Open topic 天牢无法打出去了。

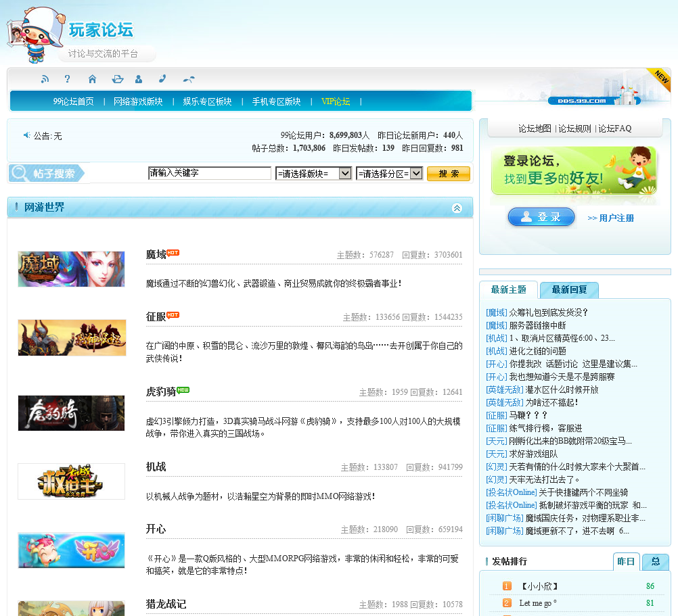pyautogui.click(x=544, y=480)
